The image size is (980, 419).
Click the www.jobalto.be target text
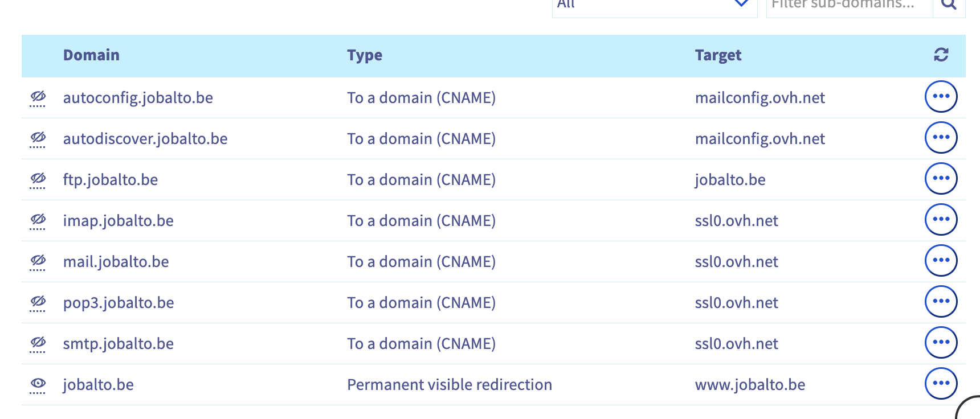[750, 385]
